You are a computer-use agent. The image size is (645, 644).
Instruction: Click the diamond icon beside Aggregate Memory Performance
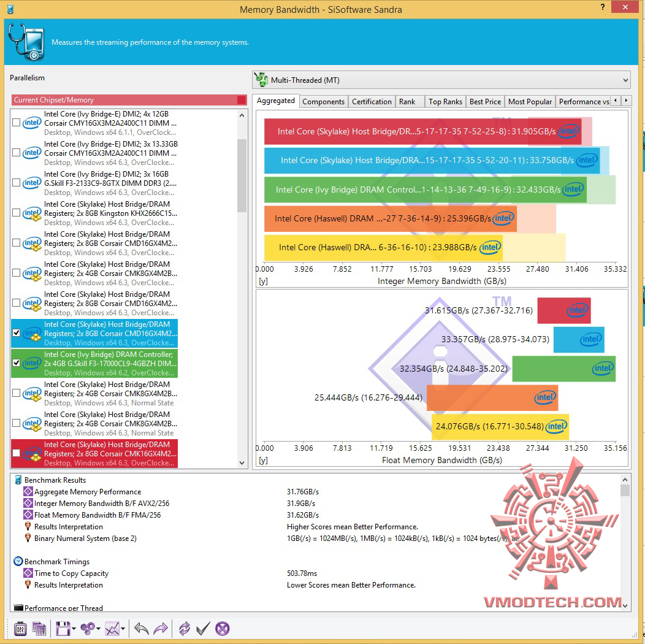pos(28,491)
